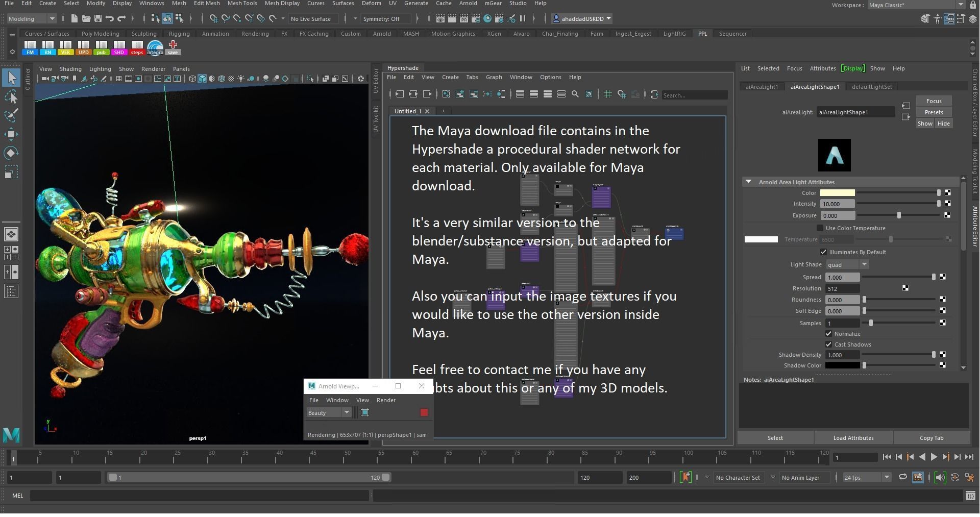
Task: Undo last action with toolbar arrow
Action: click(x=110, y=19)
